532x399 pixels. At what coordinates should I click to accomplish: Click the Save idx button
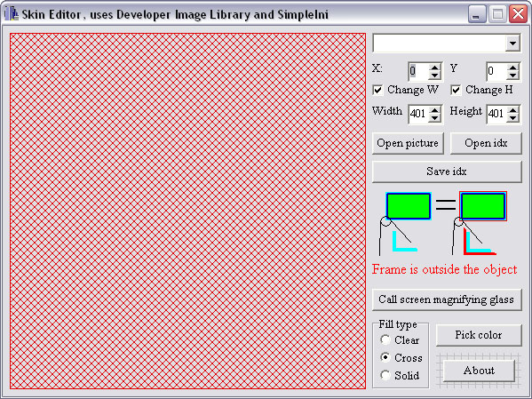click(447, 172)
